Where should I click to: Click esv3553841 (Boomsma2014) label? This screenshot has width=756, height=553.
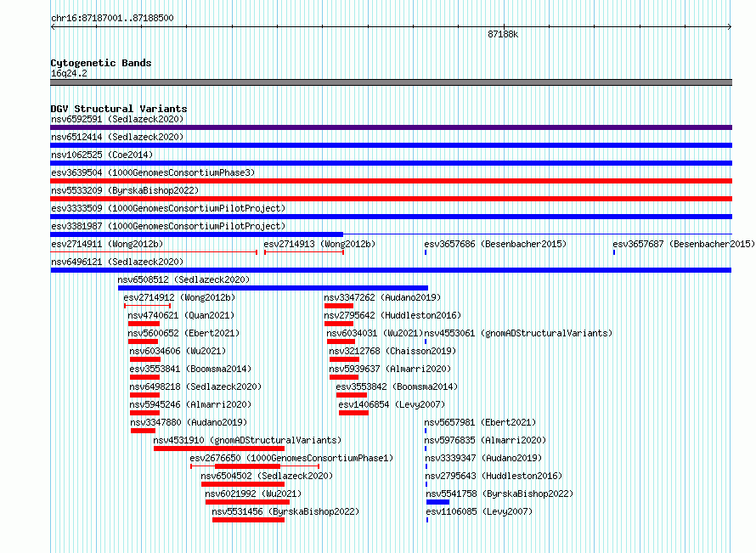[x=190, y=369]
